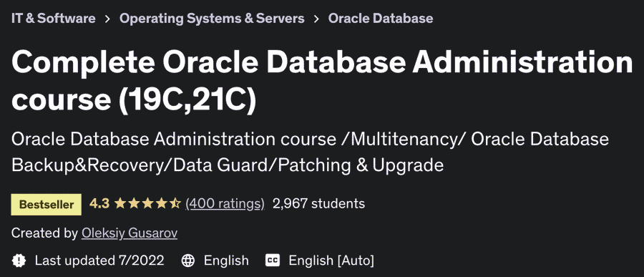Click the English [Auto] captions label
The height and width of the screenshot is (277, 644).
coord(331,261)
